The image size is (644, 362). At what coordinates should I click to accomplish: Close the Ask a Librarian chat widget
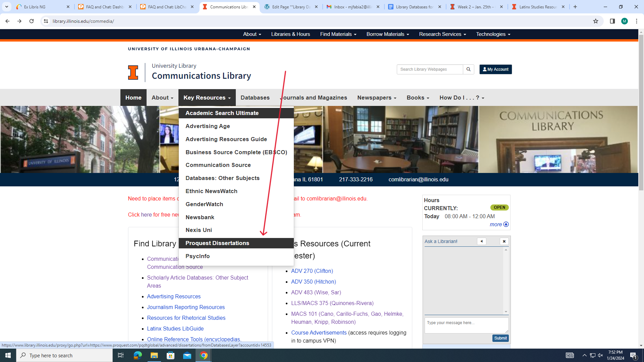pos(504,241)
